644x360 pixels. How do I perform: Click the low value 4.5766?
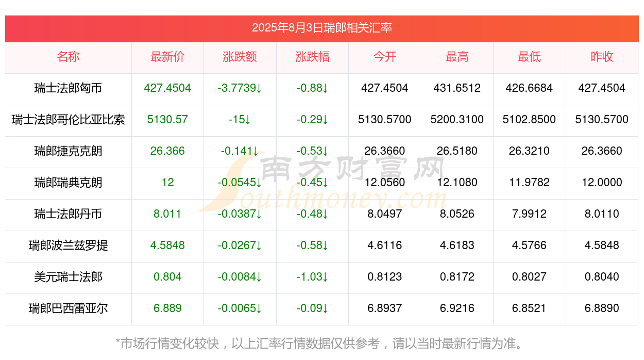click(529, 246)
